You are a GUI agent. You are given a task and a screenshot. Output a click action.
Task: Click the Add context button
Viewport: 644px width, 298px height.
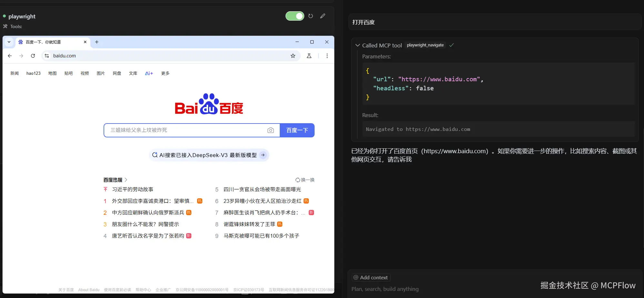coord(371,277)
